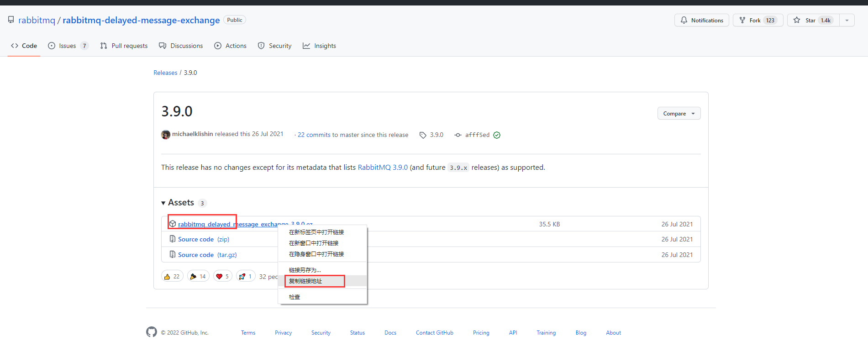This screenshot has height=346, width=868.
Task: Toggle thumbs up reaction with 22
Action: 172,276
